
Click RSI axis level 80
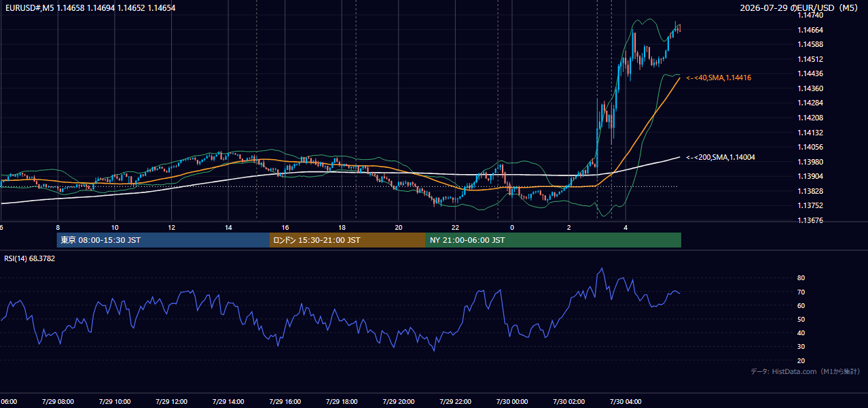pos(801,278)
